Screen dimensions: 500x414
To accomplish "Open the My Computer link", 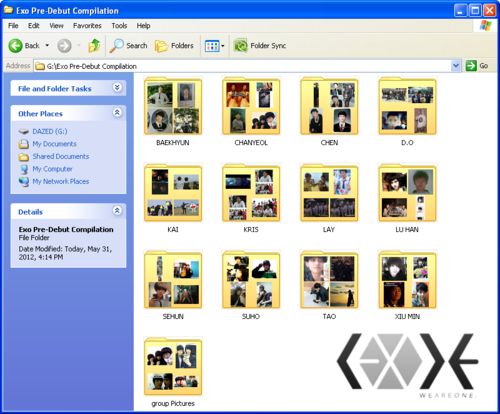I will tap(52, 169).
